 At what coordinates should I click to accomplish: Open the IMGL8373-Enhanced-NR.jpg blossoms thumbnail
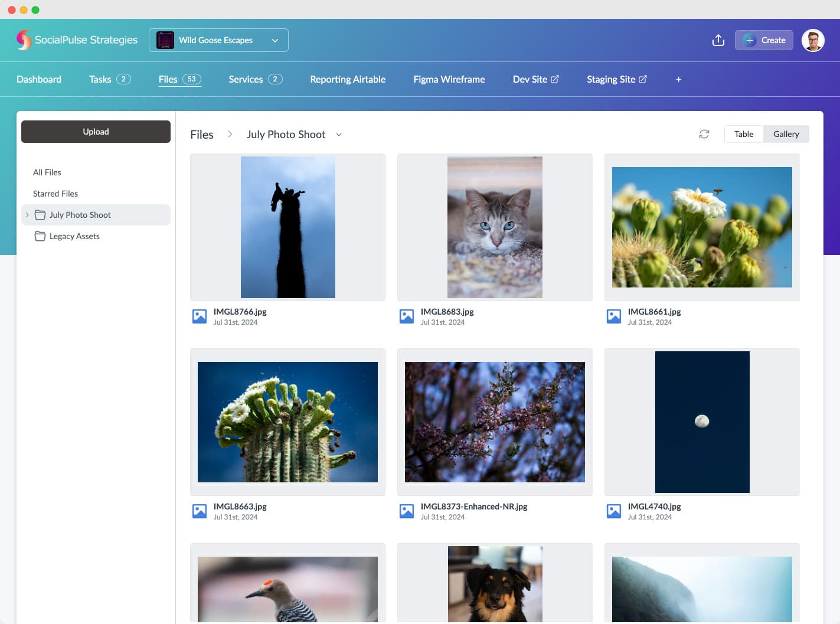click(495, 422)
